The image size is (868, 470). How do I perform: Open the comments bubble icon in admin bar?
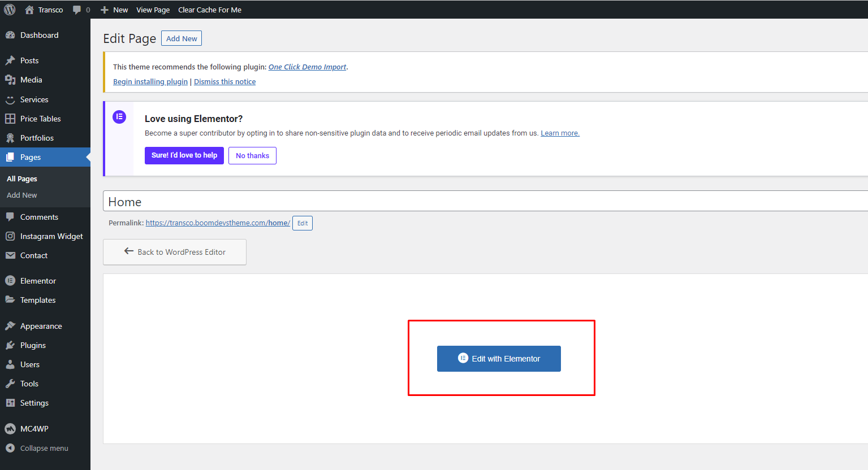click(77, 10)
